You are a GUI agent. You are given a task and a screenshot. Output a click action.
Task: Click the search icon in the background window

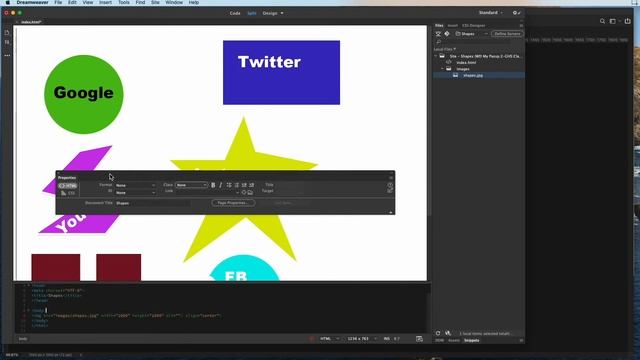click(602, 21)
